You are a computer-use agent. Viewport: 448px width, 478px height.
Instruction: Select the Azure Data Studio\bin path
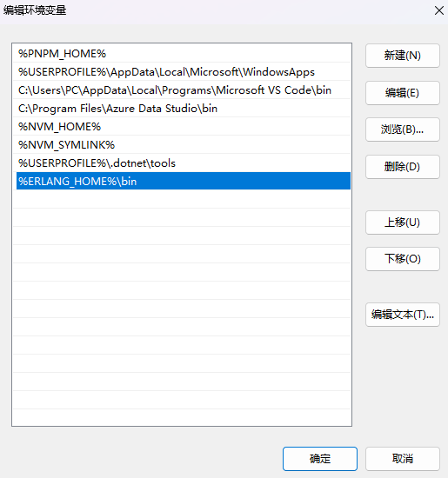point(182,109)
